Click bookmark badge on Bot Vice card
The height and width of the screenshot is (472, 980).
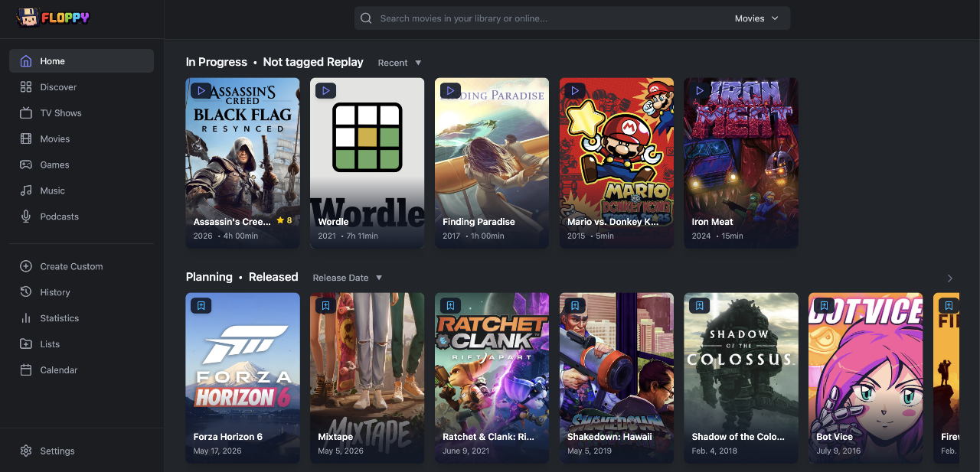point(824,306)
